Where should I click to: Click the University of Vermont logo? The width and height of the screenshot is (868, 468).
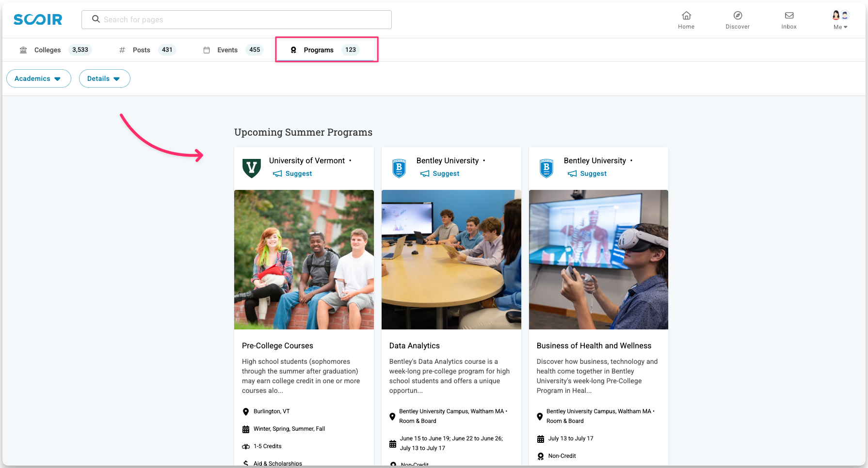coord(252,168)
